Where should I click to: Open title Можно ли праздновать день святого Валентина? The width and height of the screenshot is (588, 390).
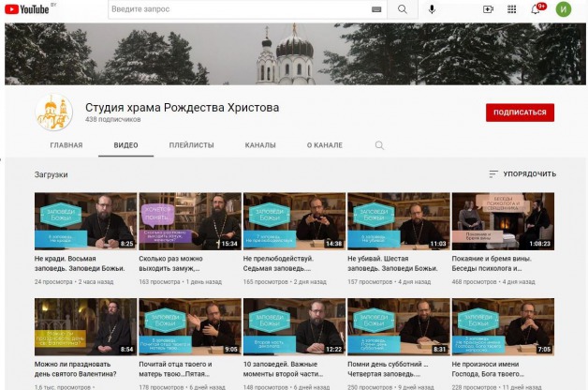(x=76, y=369)
